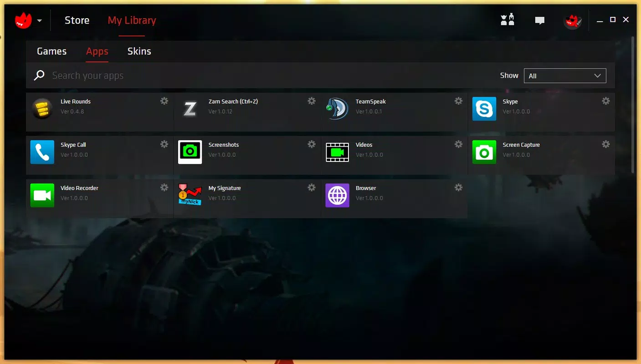Select the Apps tab
The height and width of the screenshot is (364, 641).
pos(97,51)
